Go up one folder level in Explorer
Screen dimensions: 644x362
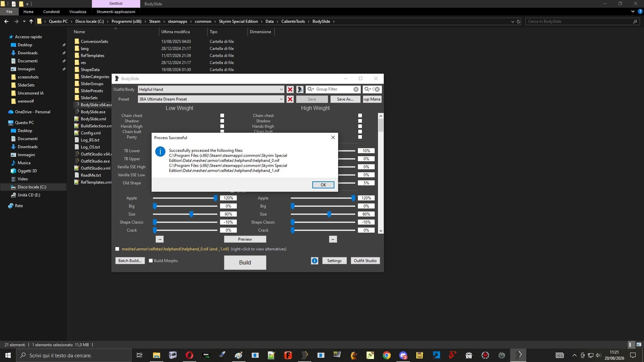[x=31, y=21]
